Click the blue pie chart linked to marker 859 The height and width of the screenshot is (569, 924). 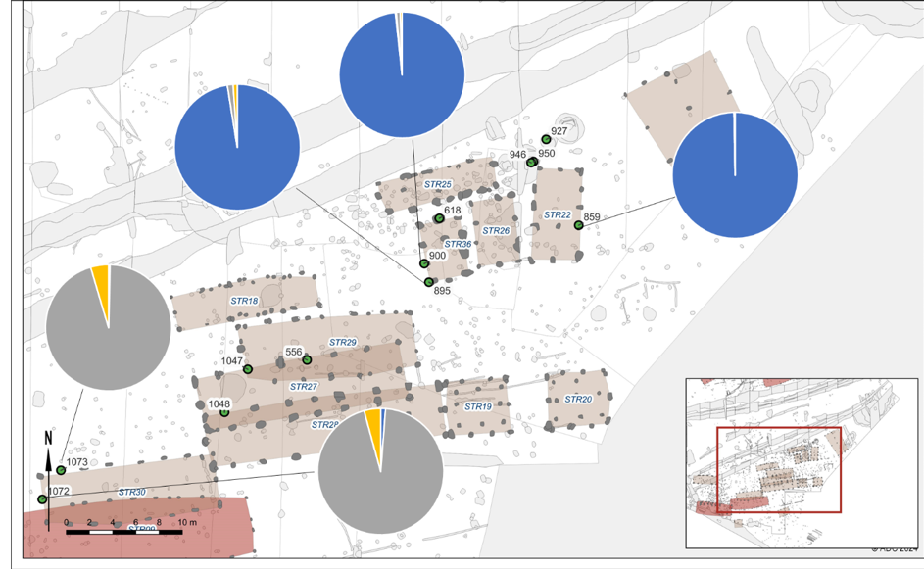735,175
